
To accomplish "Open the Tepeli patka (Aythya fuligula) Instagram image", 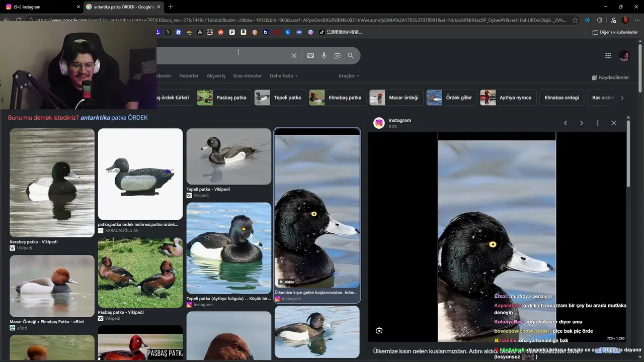I will coord(229,248).
